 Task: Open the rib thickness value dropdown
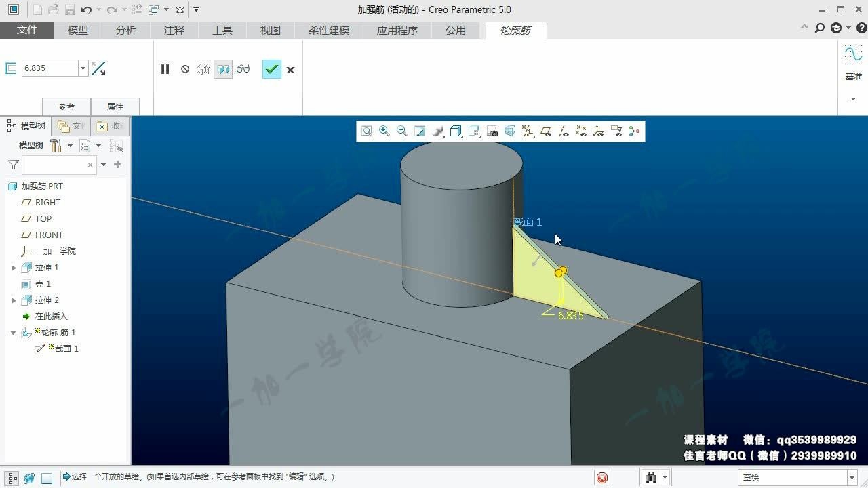[83, 68]
